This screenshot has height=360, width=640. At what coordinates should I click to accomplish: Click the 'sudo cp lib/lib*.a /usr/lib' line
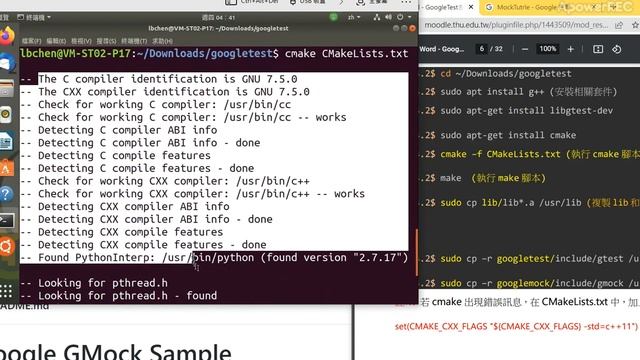click(540, 202)
